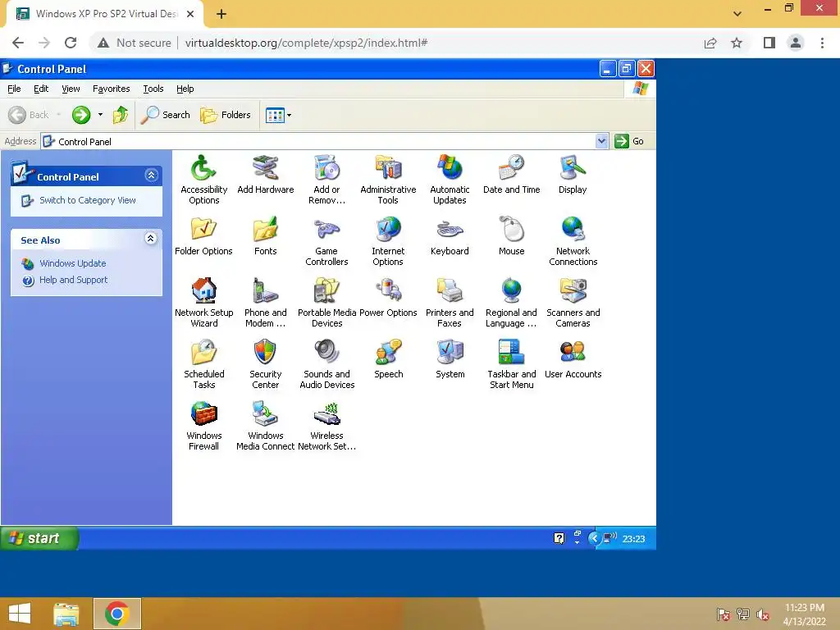Click the XP start button
The height and width of the screenshot is (630, 840).
click(39, 538)
